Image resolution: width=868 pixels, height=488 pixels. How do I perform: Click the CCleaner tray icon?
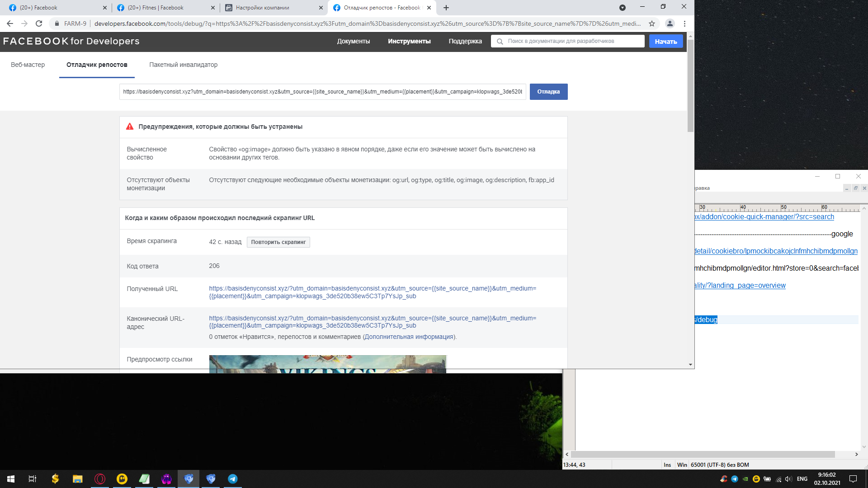click(723, 479)
